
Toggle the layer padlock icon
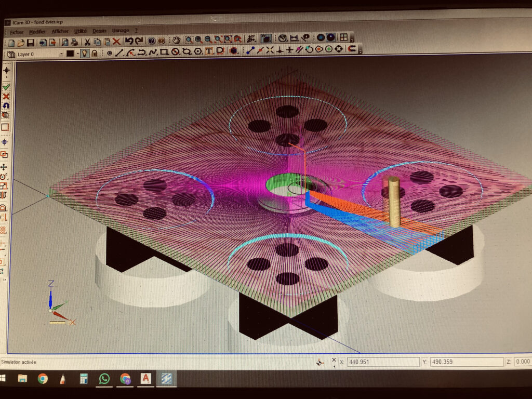95,54
